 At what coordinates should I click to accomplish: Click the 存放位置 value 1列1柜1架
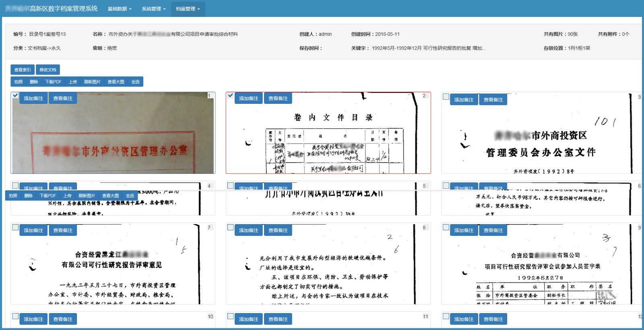[x=579, y=48]
